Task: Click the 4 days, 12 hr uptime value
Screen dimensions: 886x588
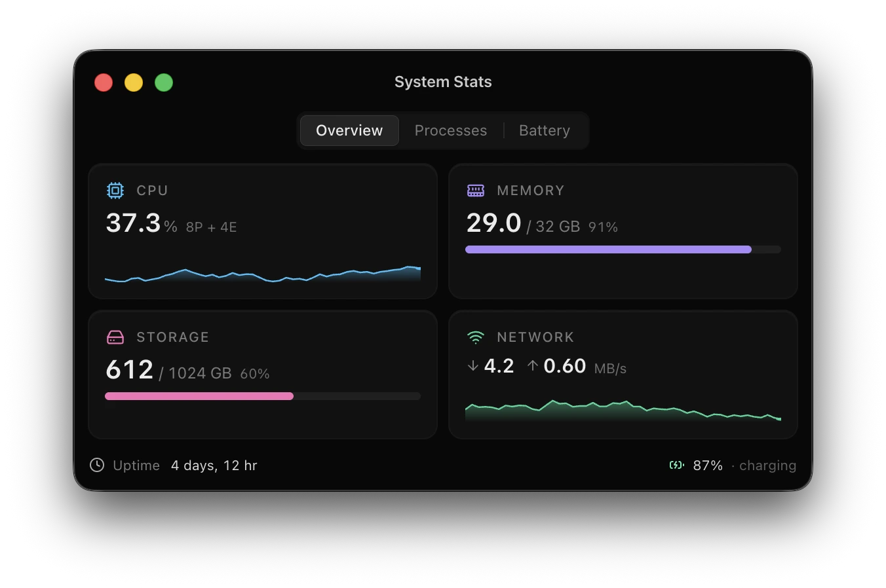Action: click(x=214, y=466)
